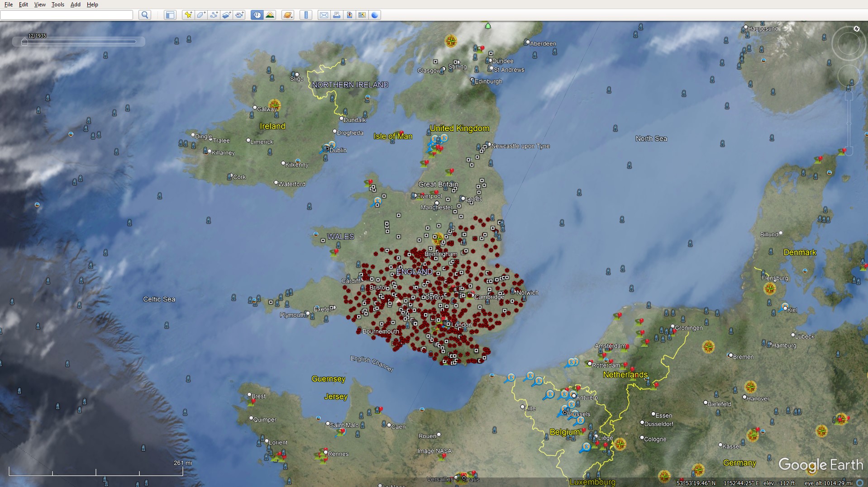Viewport: 868px width, 487px height.
Task: Click the Norwich city label
Action: click(x=528, y=293)
